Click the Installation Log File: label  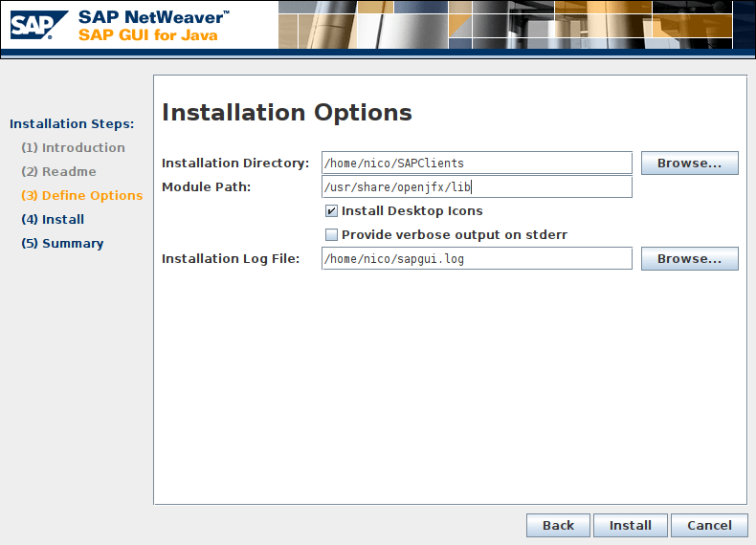[x=231, y=259]
